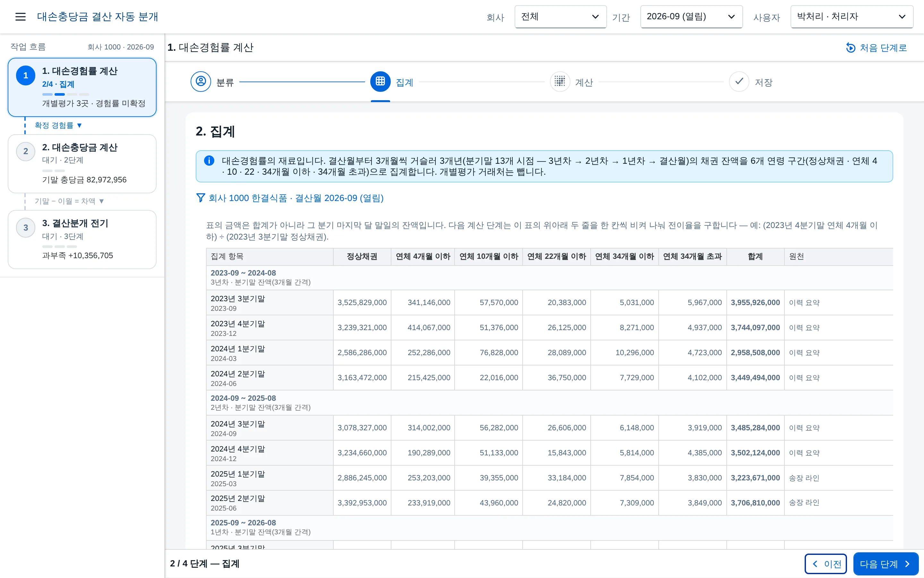Open the 사용자 dropdown 박처리 · 처리자

click(x=852, y=17)
